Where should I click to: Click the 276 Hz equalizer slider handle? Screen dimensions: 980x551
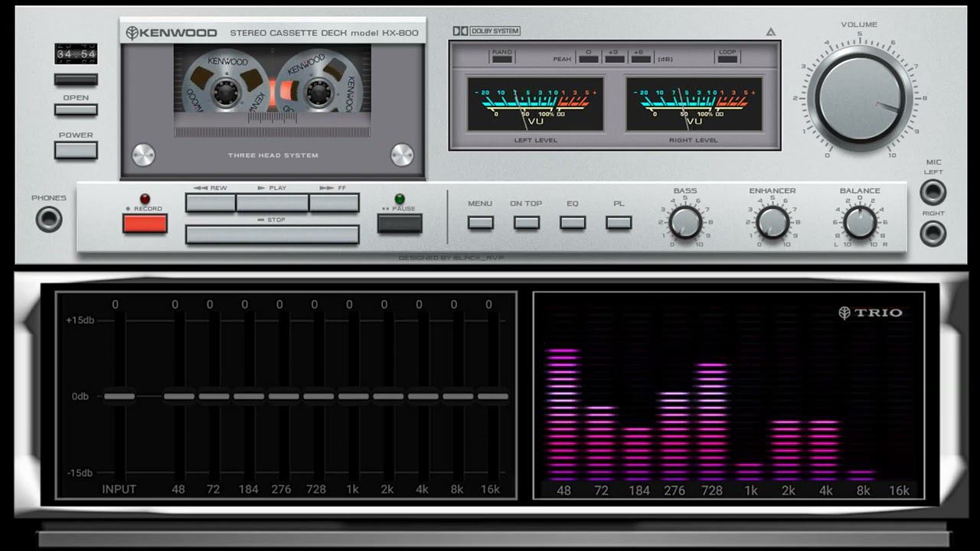[x=283, y=396]
